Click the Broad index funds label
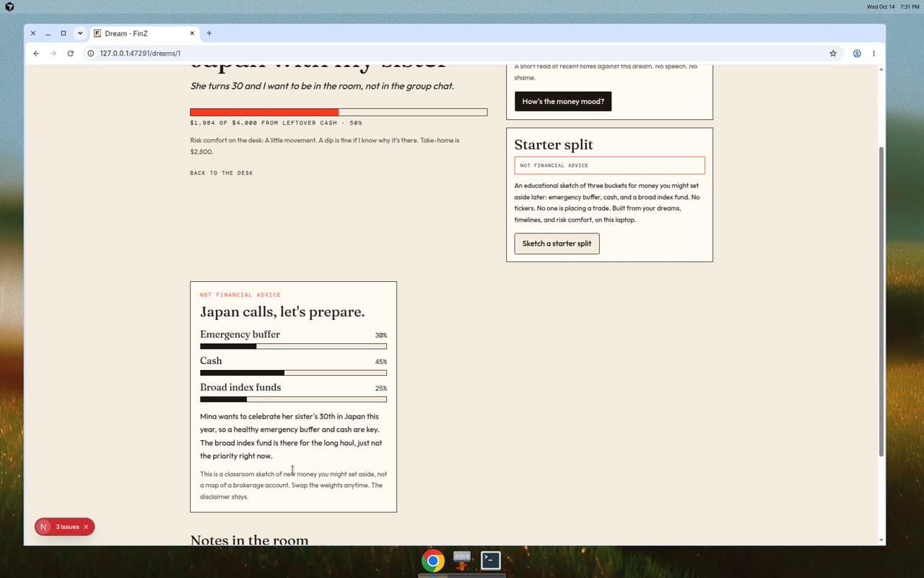 coord(240,387)
